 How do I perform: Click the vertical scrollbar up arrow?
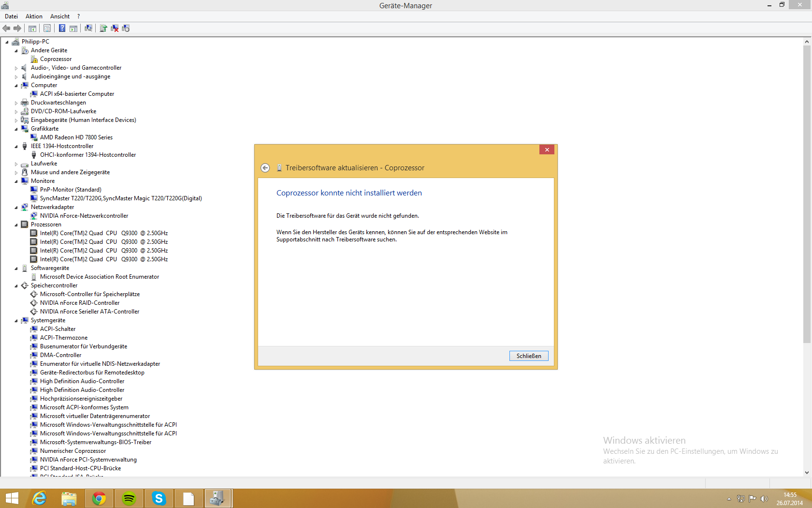[x=807, y=42]
